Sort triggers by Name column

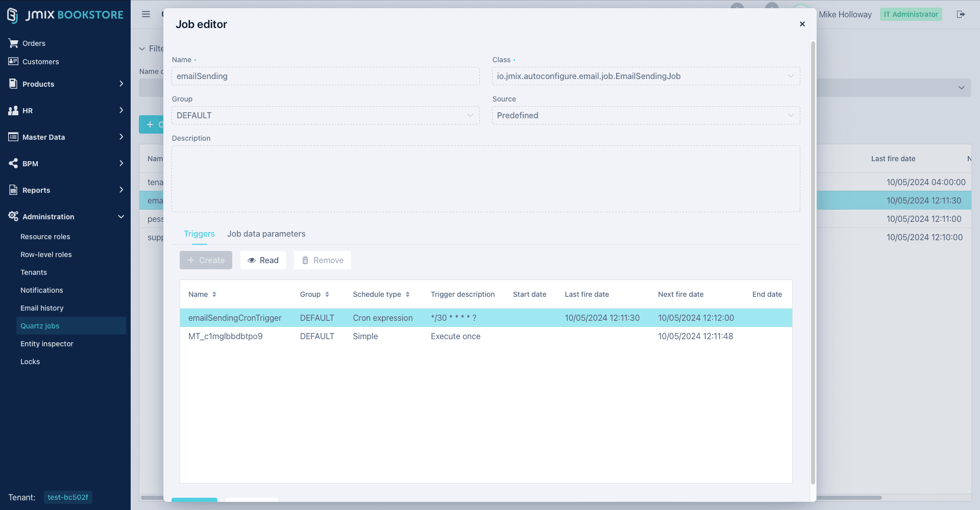coord(214,294)
